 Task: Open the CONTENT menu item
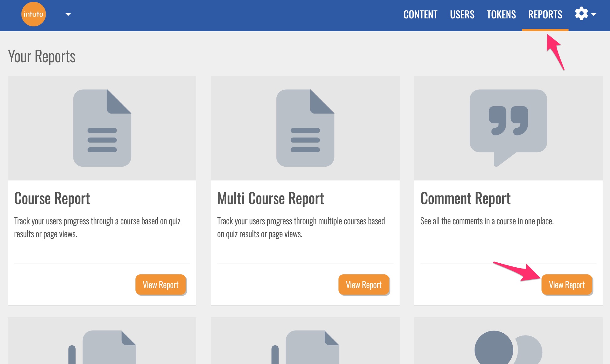[x=420, y=14]
